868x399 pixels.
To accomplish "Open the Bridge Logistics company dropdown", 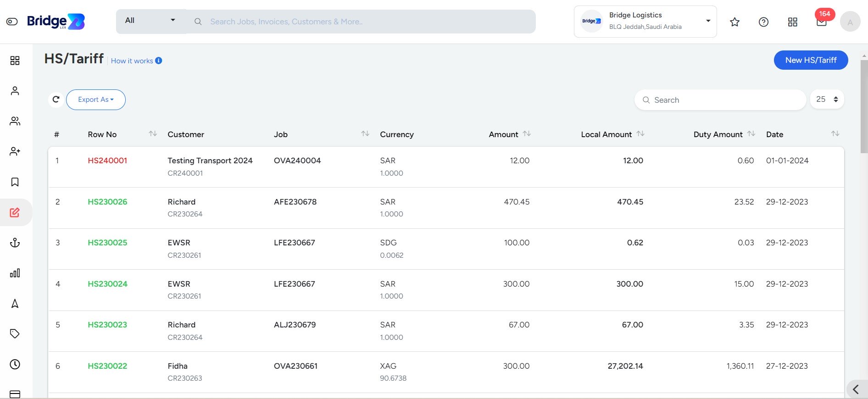I will pos(645,22).
